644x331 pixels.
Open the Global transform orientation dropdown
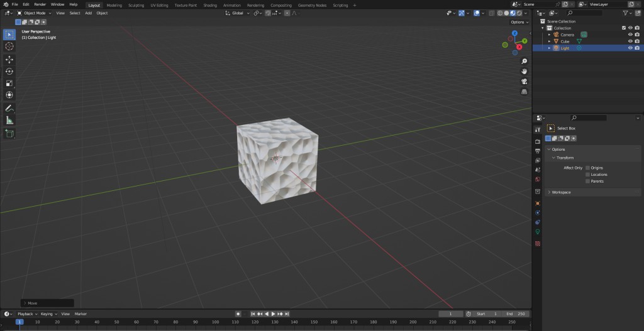point(238,13)
